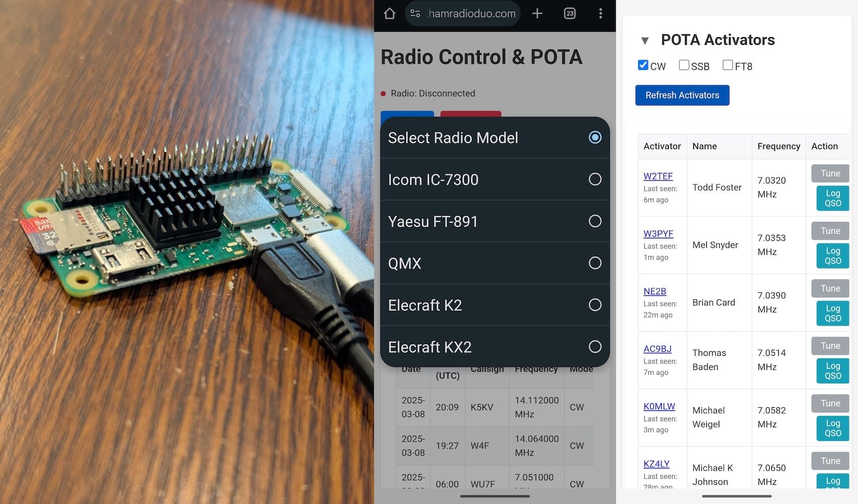Viewport: 858px width, 504px height.
Task: Enable the SSB mode checkbox
Action: (684, 65)
